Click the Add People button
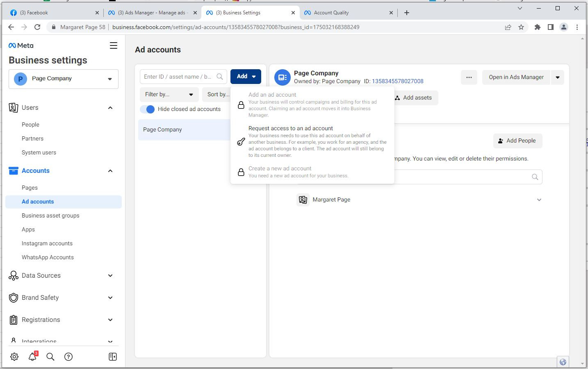 tap(517, 141)
